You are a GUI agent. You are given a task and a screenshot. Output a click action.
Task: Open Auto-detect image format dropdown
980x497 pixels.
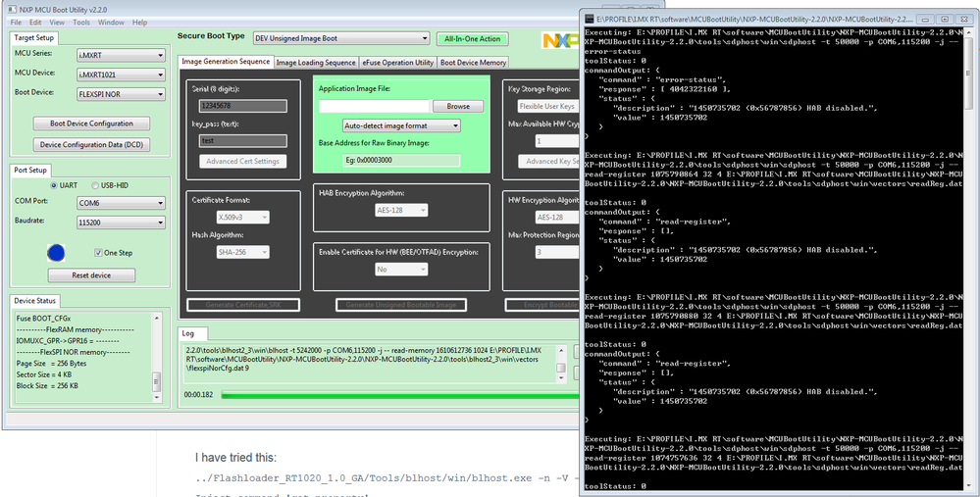click(x=401, y=125)
